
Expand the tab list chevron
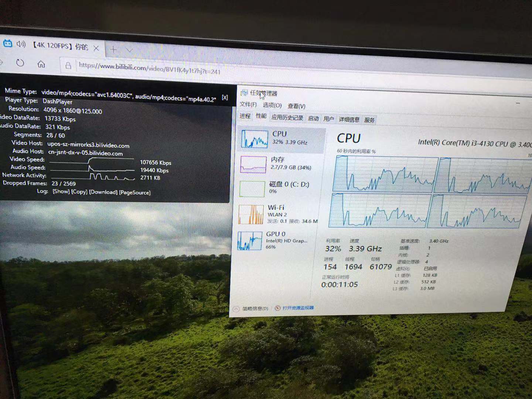tap(129, 50)
